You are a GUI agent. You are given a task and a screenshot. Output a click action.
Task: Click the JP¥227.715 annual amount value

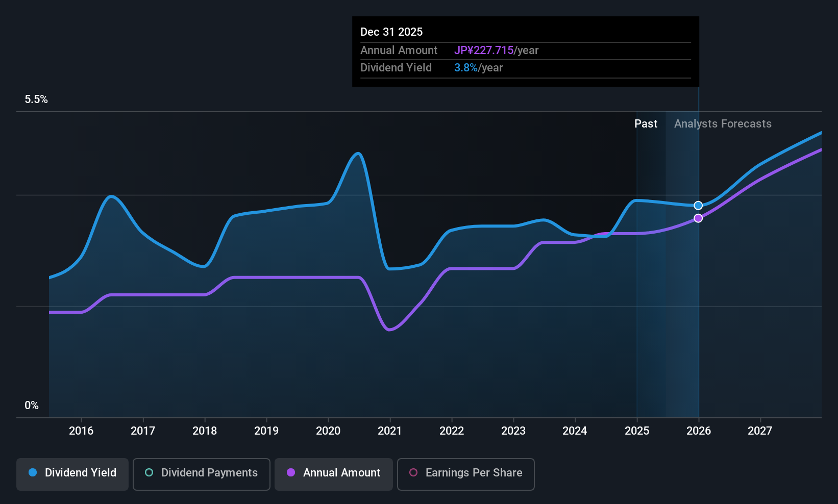[484, 51]
